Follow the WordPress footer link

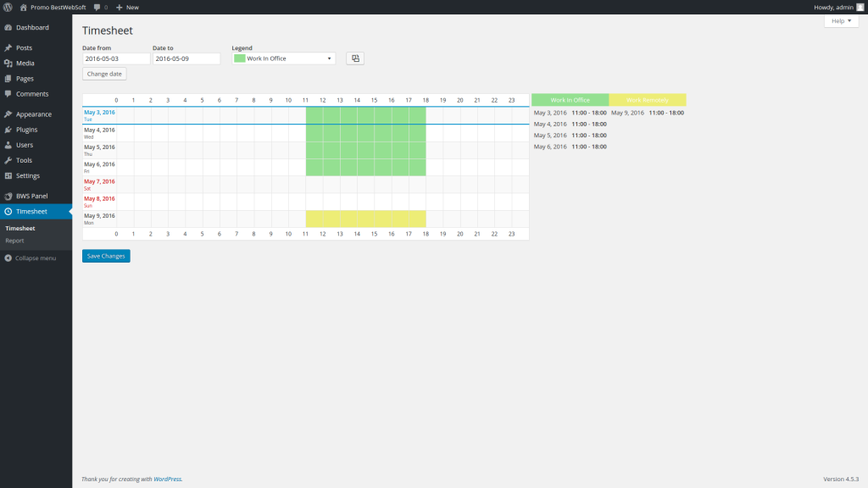[167, 480]
